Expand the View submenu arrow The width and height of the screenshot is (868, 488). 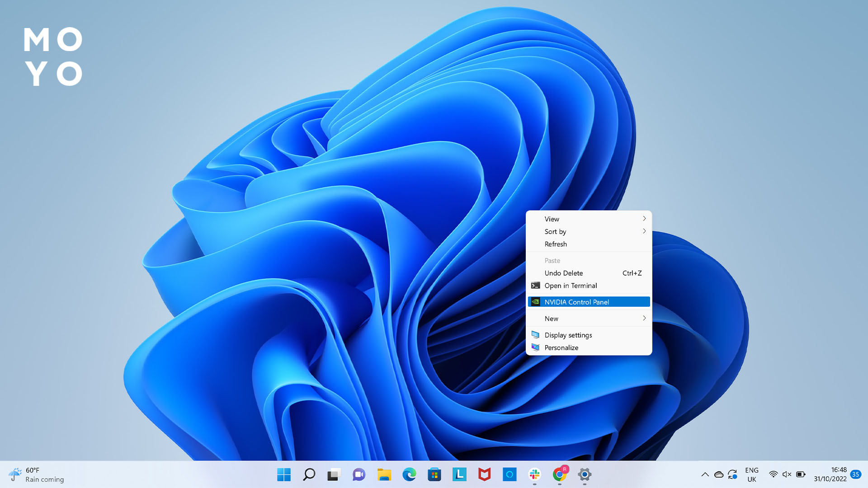click(x=644, y=219)
